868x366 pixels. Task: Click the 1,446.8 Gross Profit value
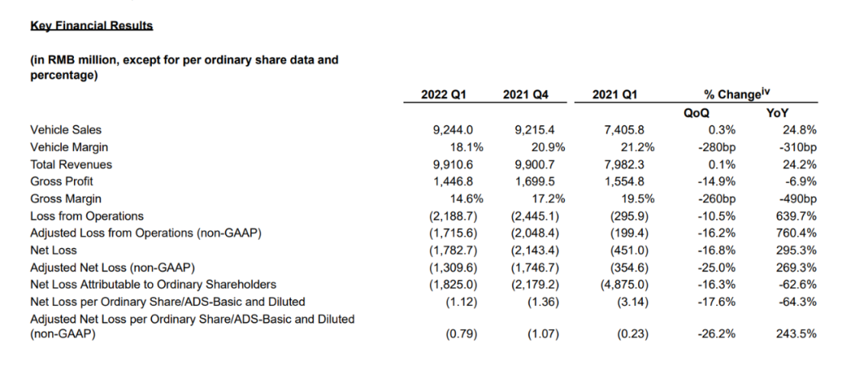pos(452,181)
